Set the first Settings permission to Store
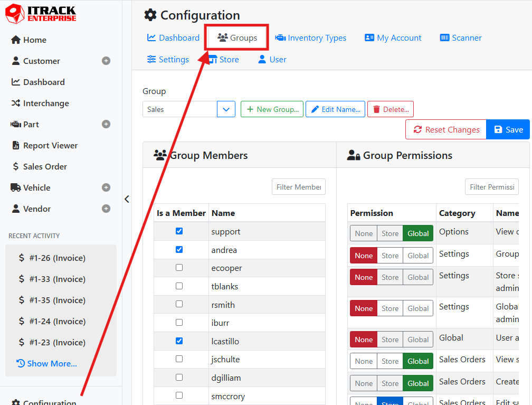The height and width of the screenshot is (405, 532). click(x=390, y=256)
